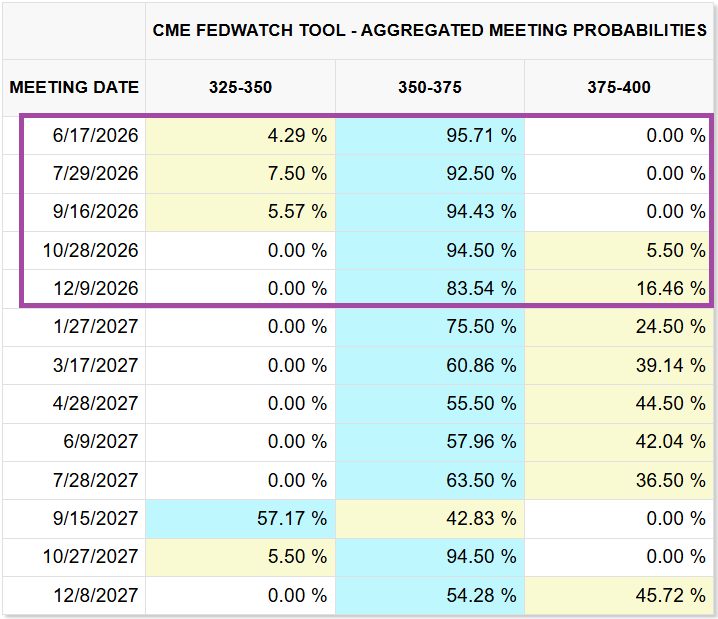Click the 39.14 % probability cell
The height and width of the screenshot is (619, 718).
(x=619, y=365)
